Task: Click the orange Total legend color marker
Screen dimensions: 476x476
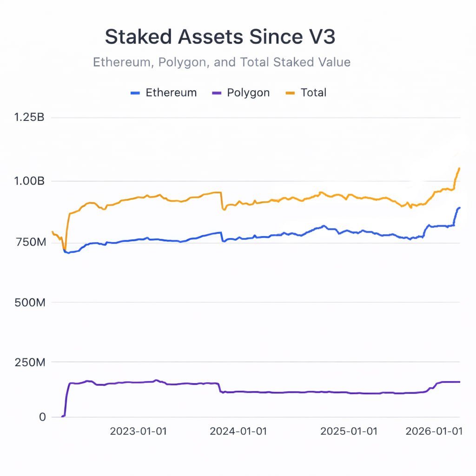Action: [291, 93]
